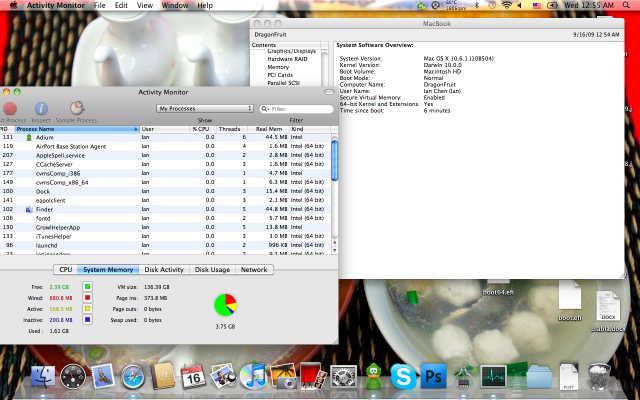This screenshot has width=640, height=400.
Task: Open the Apple menu
Action: pos(13,5)
